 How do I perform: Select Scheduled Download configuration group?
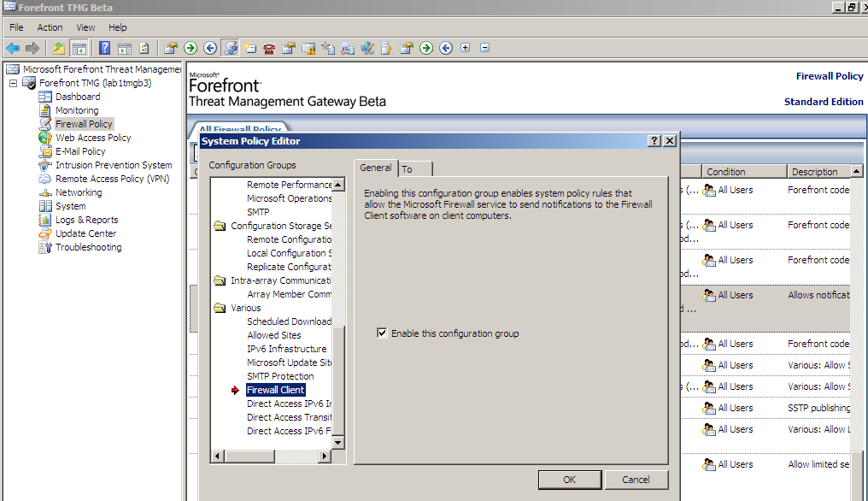(x=289, y=321)
